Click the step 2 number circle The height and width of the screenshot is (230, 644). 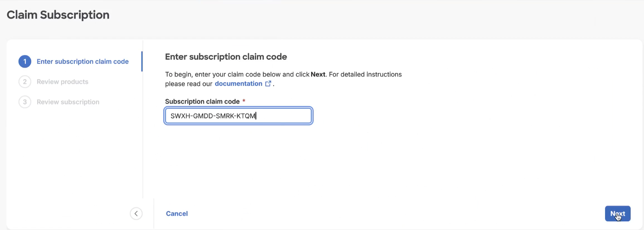[25, 82]
